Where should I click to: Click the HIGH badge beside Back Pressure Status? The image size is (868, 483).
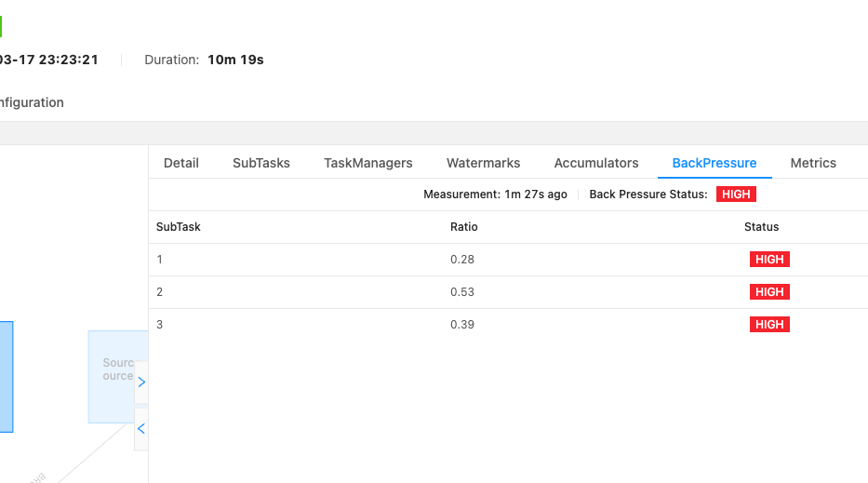point(736,195)
